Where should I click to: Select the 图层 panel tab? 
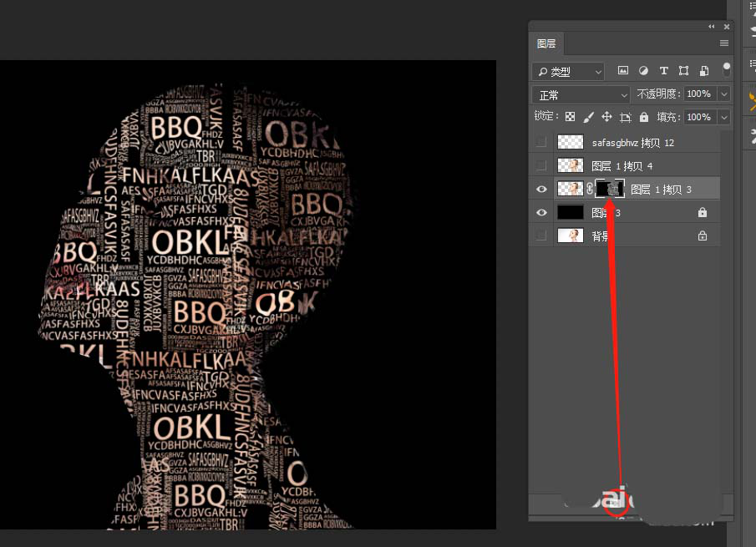546,43
